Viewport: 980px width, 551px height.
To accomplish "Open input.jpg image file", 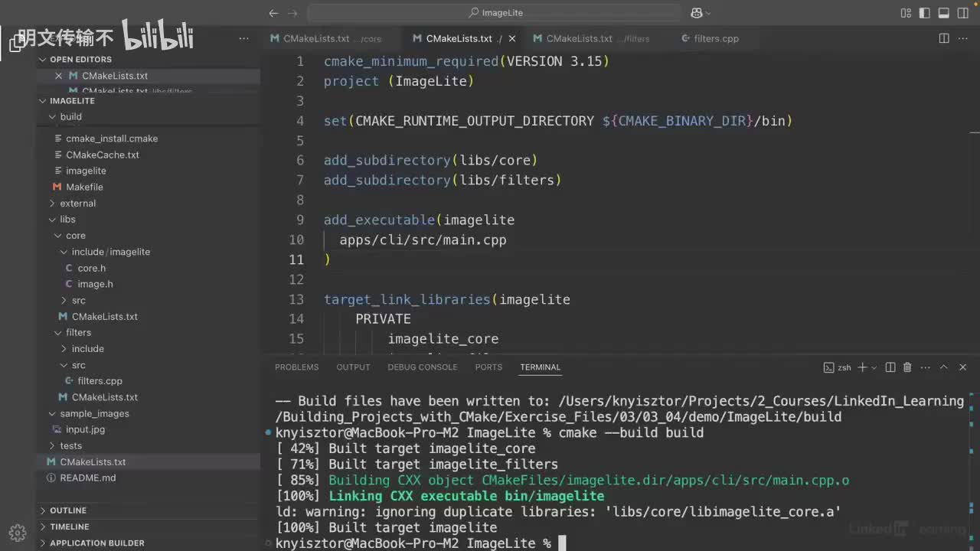I will click(85, 429).
